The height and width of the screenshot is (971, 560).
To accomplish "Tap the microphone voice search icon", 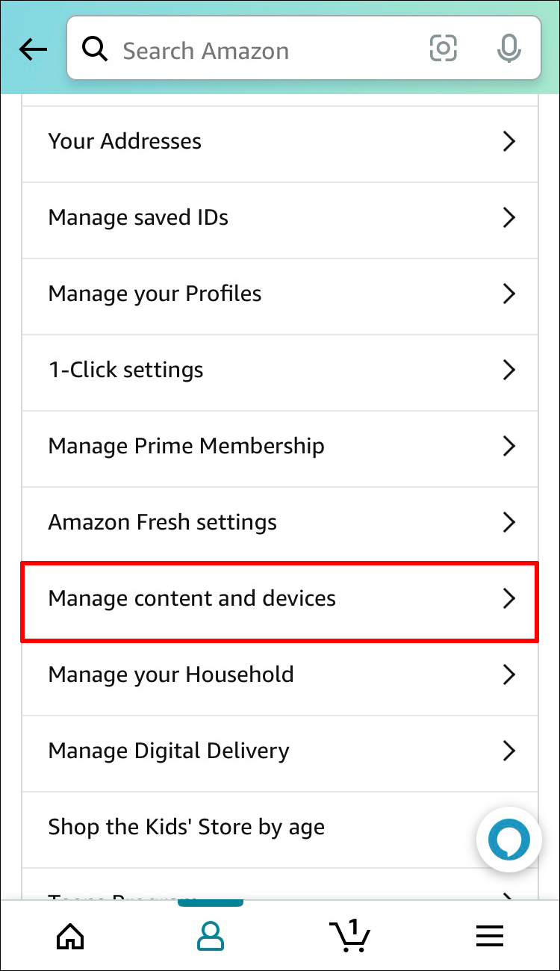I will click(508, 49).
